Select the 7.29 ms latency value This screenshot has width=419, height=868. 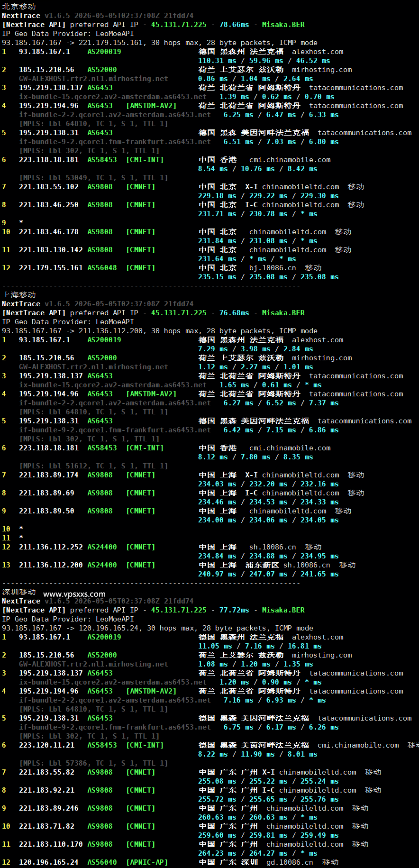point(213,349)
